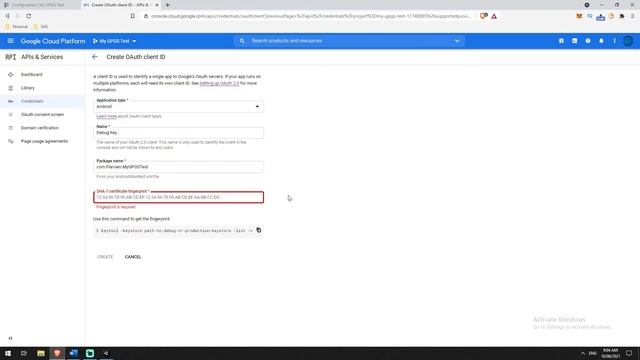Viewport: 640px width, 360px height.
Task: Open Word from the taskbar
Action: pyautogui.click(x=73, y=353)
